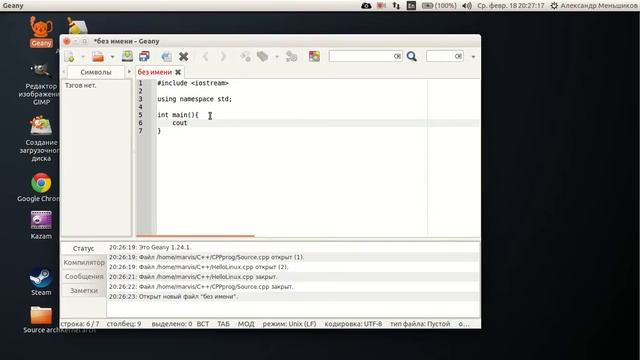
Task: Click the 'строка: 6 / 7' status entry
Action: coord(80,324)
